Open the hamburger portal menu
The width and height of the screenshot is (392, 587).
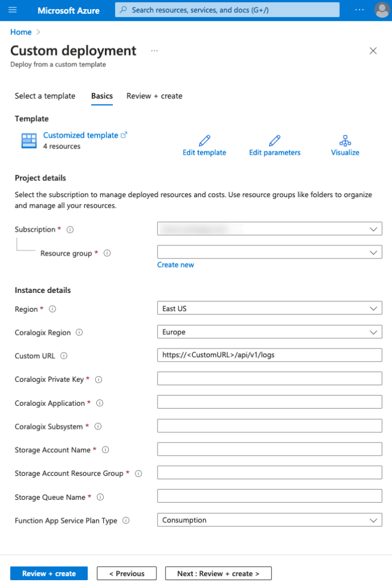coord(13,10)
